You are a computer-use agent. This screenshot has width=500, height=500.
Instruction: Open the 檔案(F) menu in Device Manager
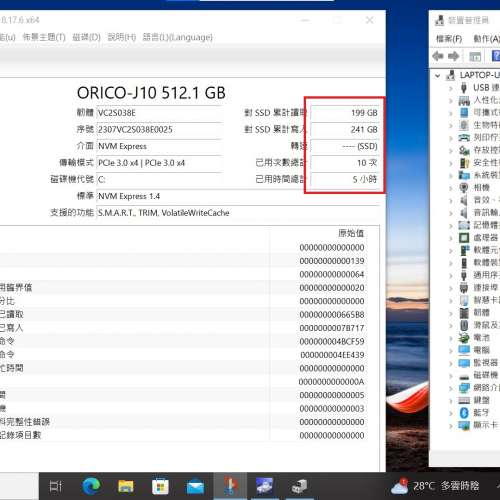tap(449, 39)
